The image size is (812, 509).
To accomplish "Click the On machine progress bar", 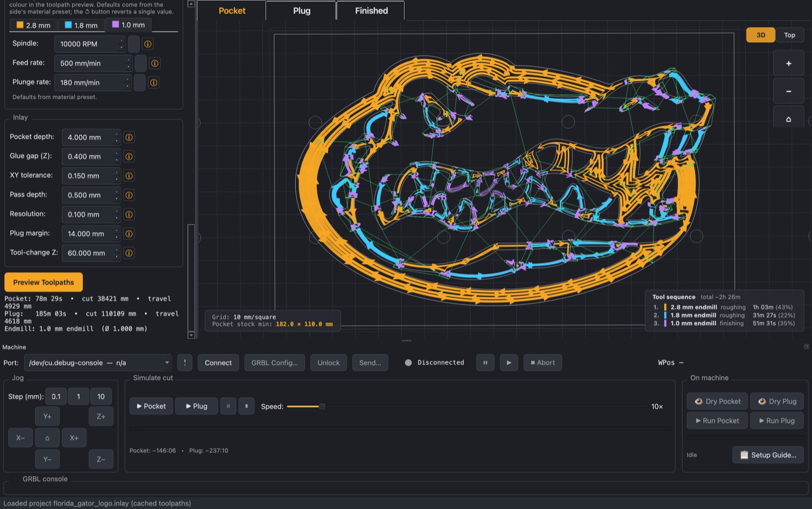I will pyautogui.click(x=745, y=438).
